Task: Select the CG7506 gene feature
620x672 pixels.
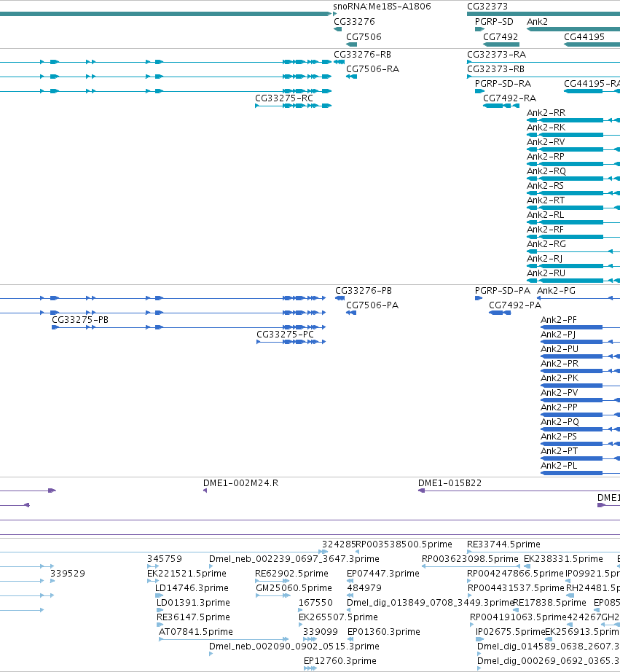Action: pyautogui.click(x=351, y=44)
